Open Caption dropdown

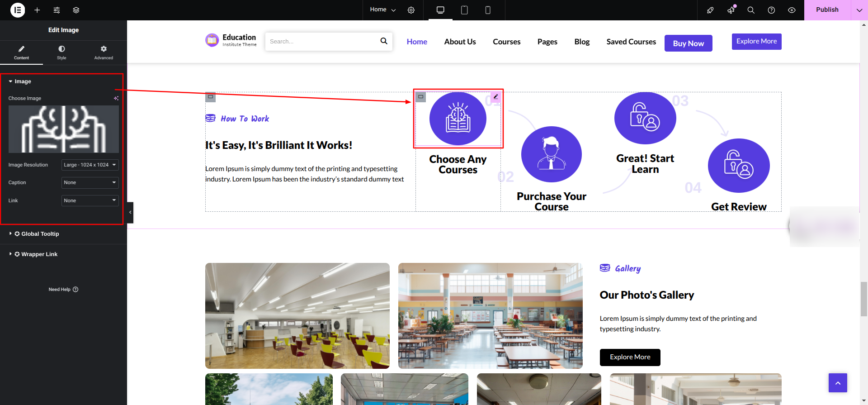pos(90,182)
